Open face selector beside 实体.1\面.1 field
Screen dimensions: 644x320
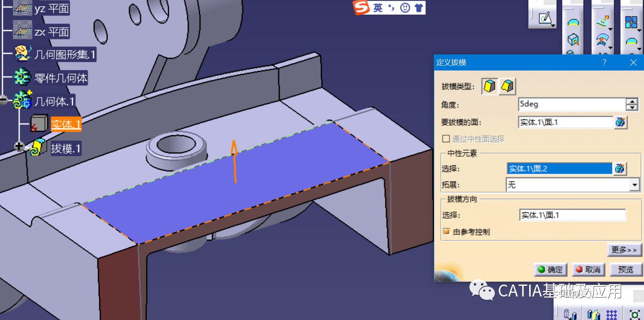pyautogui.click(x=620, y=122)
